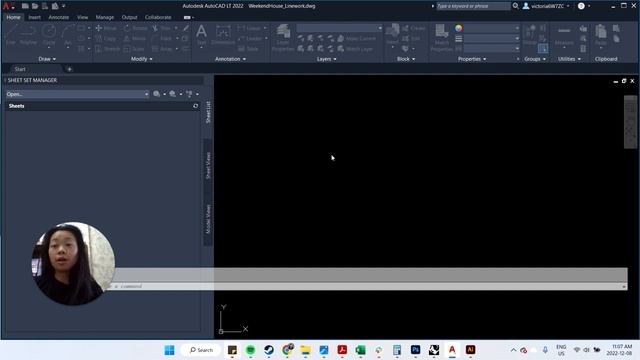Click the Open file icon in quick access toolbar
The height and width of the screenshot is (360, 640).
(x=35, y=6)
